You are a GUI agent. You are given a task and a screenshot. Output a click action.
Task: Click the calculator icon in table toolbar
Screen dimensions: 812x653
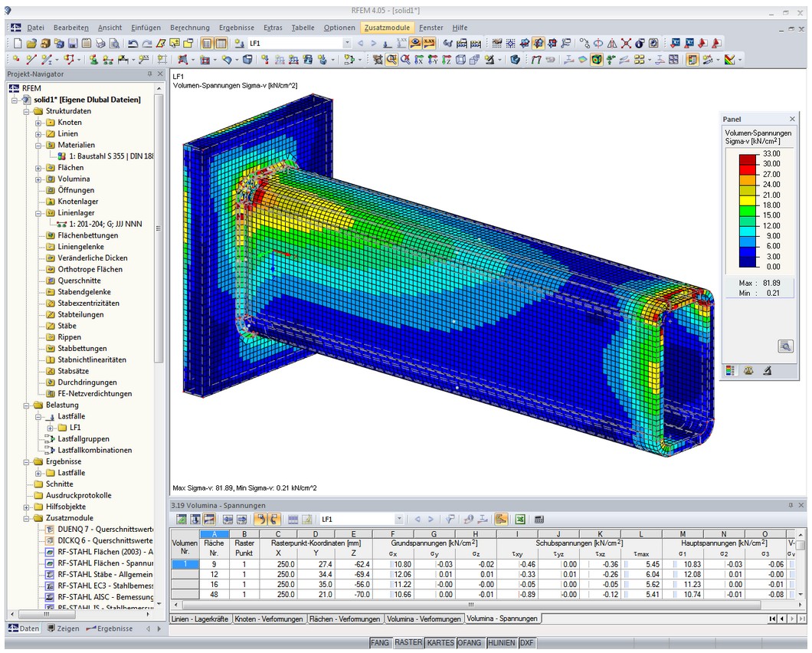coord(539,519)
